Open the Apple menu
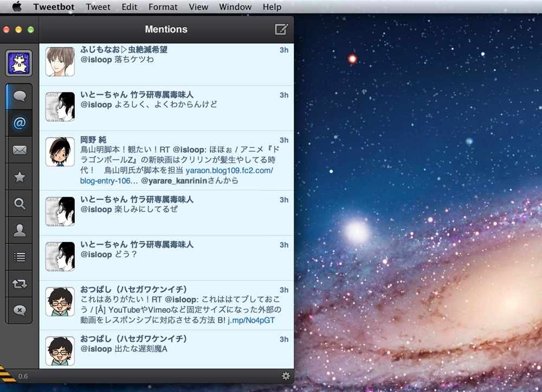 pyautogui.click(x=17, y=6)
